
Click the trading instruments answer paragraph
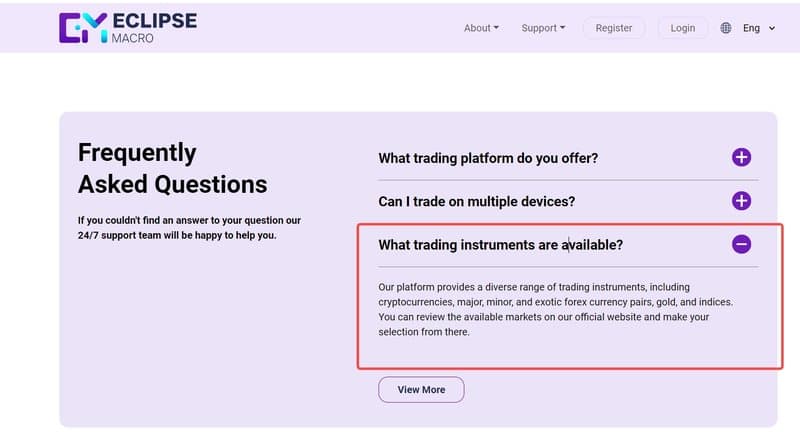click(555, 309)
